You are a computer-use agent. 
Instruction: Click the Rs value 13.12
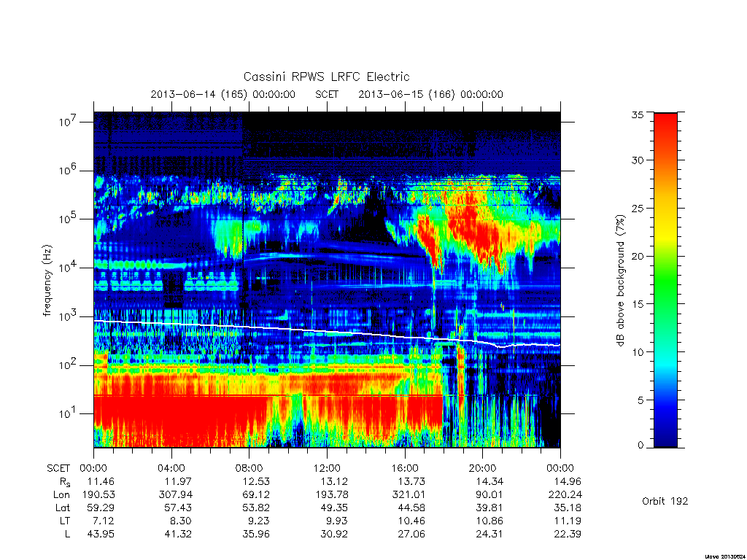(x=334, y=481)
